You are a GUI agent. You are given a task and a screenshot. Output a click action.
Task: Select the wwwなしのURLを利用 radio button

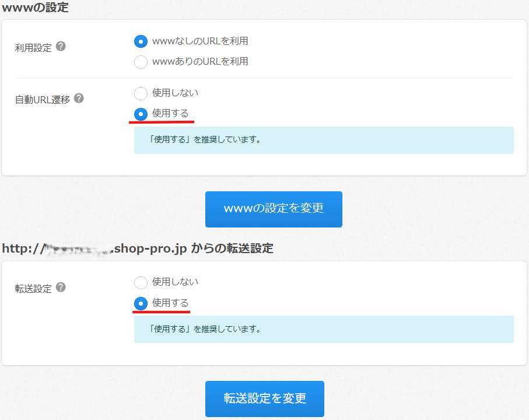point(141,41)
